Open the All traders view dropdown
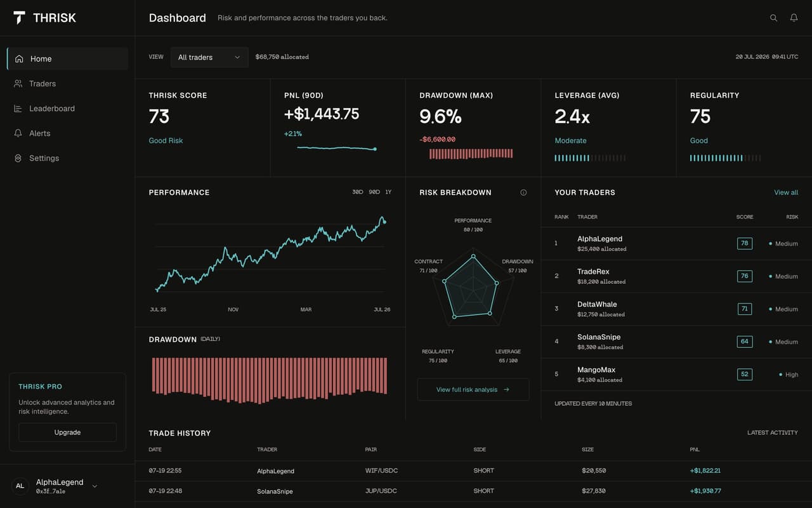Image resolution: width=812 pixels, height=508 pixels. click(x=209, y=57)
